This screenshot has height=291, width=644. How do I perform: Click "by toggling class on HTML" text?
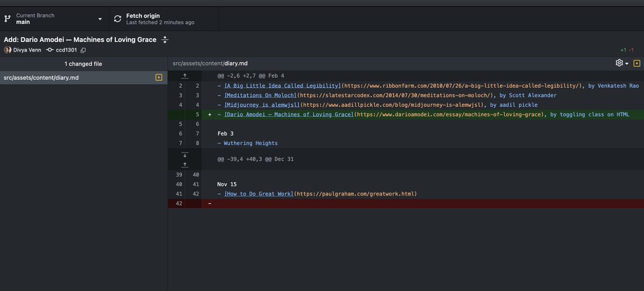pos(590,115)
